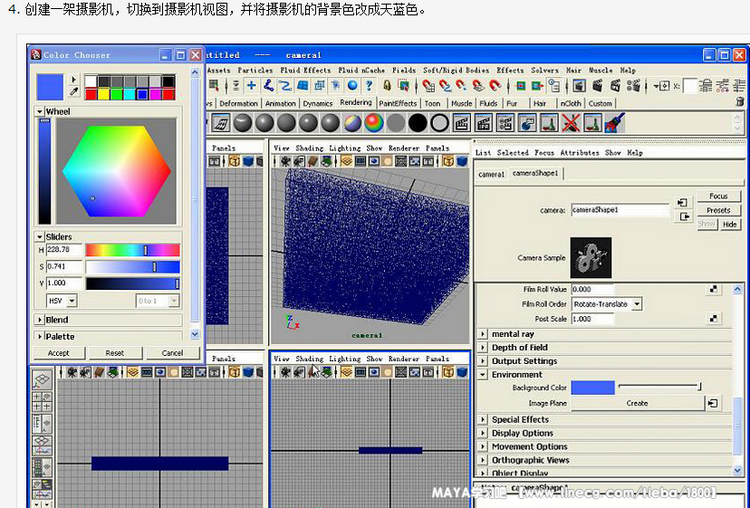This screenshot has width=750, height=508.
Task: Click the paintbrush icon at shelf end
Action: coord(615,123)
